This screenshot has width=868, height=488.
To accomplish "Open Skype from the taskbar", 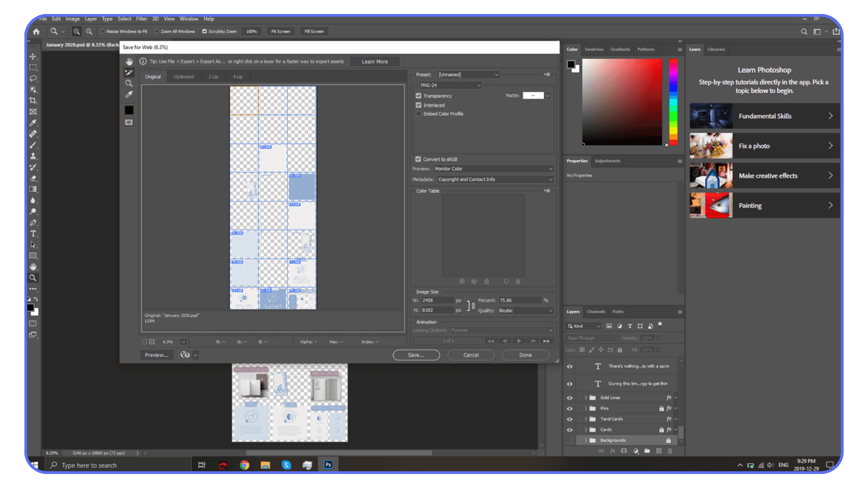I will click(x=286, y=465).
